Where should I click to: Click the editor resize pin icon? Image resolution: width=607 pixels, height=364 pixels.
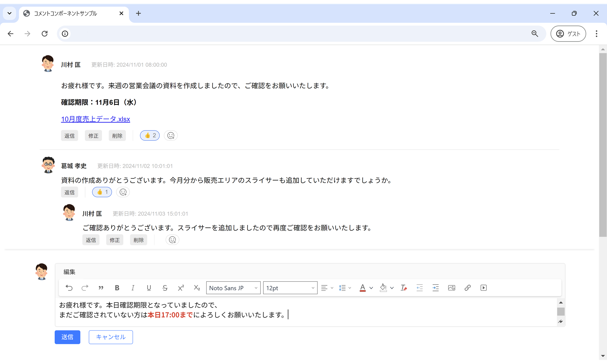click(x=561, y=322)
